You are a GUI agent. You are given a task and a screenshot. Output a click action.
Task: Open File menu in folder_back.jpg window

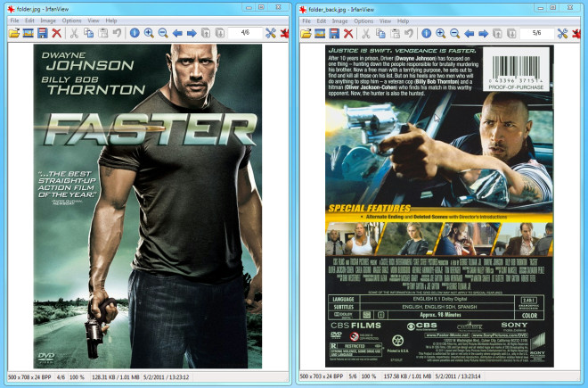click(306, 21)
